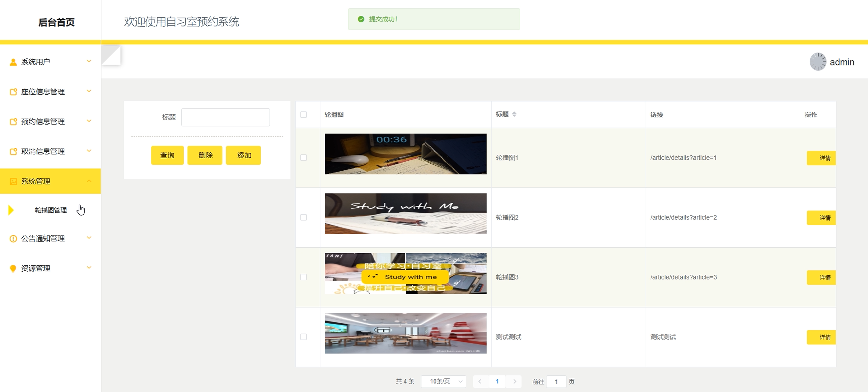Focus the 标题 search input field
Viewport: 868px width, 392px height.
[x=225, y=117]
